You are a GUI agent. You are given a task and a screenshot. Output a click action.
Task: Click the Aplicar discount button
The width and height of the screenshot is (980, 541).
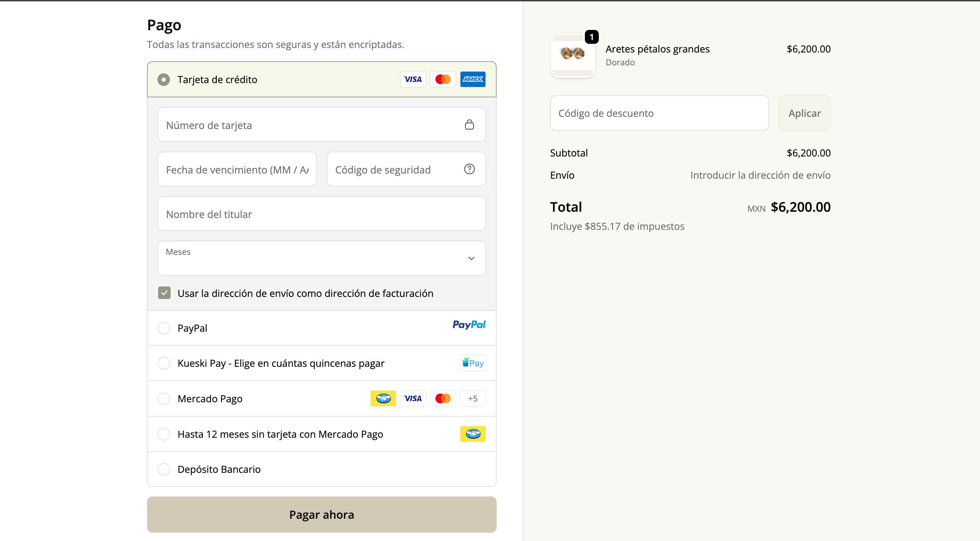[x=804, y=113]
